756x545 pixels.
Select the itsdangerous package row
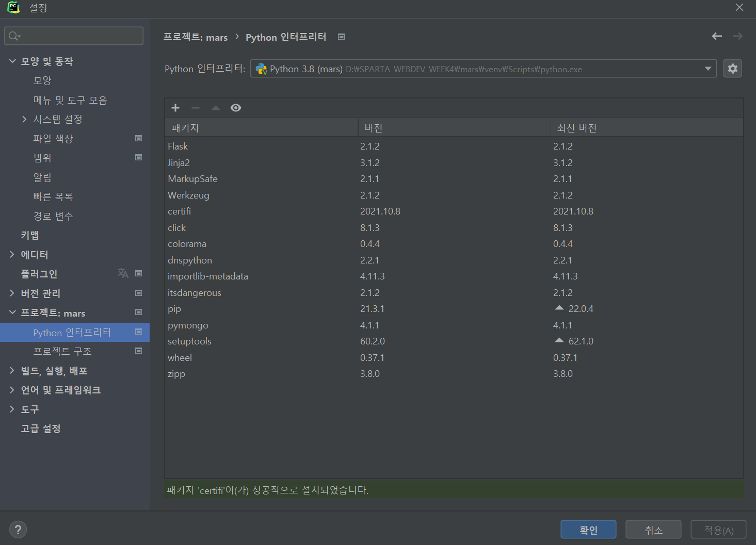click(454, 292)
